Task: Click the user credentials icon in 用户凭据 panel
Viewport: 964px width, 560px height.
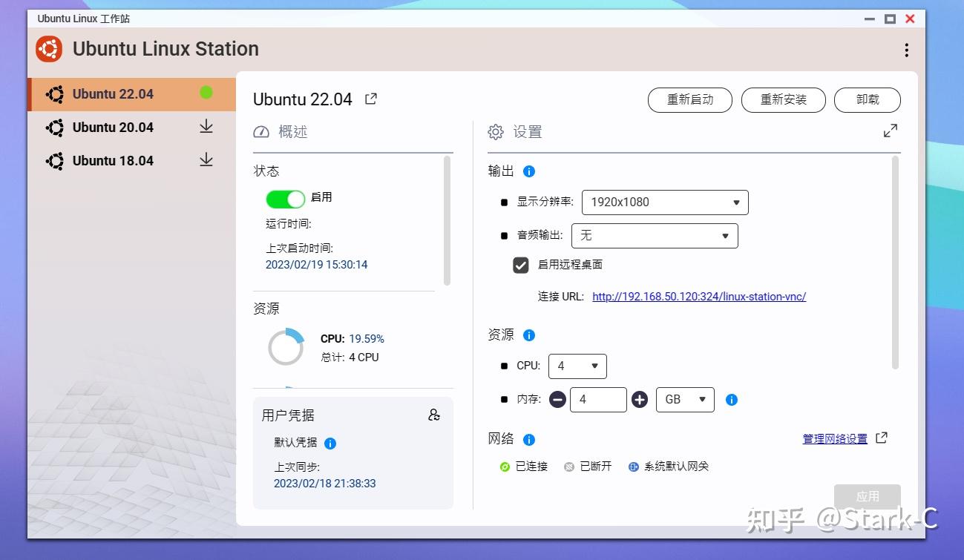Action: coord(435,415)
